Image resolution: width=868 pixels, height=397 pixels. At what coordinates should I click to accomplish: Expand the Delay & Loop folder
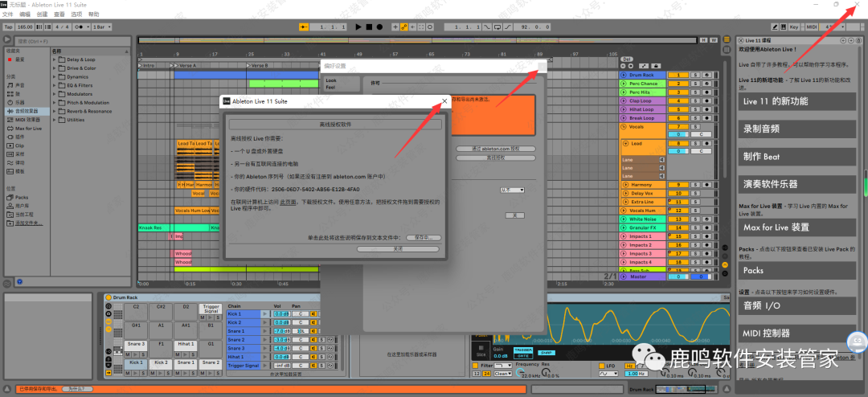80,59
